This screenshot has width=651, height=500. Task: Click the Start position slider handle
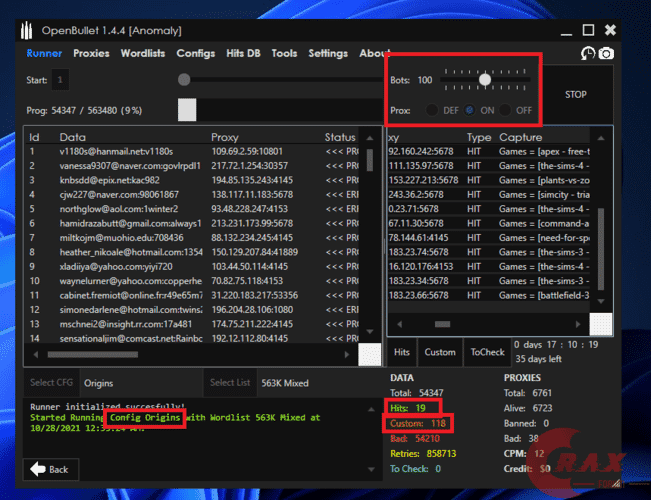(184, 79)
